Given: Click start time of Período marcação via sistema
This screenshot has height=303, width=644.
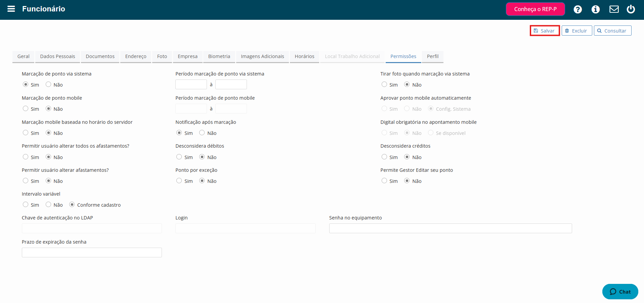Looking at the screenshot, I should (x=191, y=85).
